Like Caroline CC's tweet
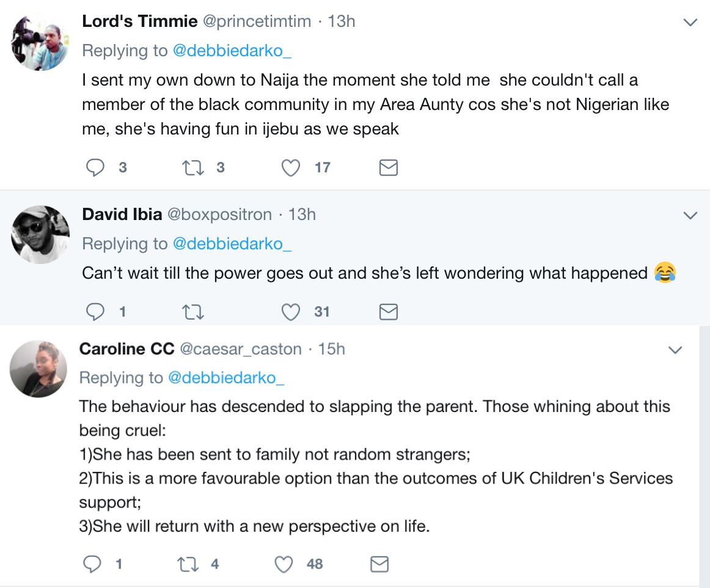 pos(284,564)
